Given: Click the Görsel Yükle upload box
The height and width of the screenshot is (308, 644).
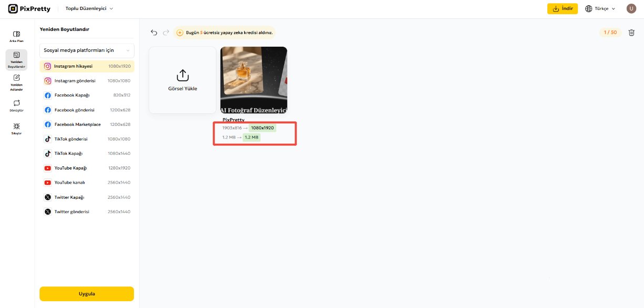Looking at the screenshot, I should point(183,80).
